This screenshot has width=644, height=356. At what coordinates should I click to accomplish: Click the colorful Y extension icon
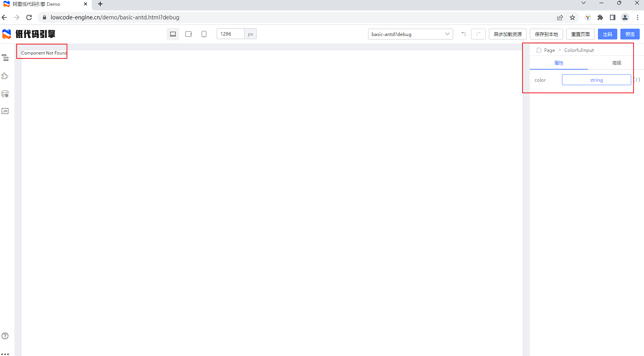click(588, 17)
